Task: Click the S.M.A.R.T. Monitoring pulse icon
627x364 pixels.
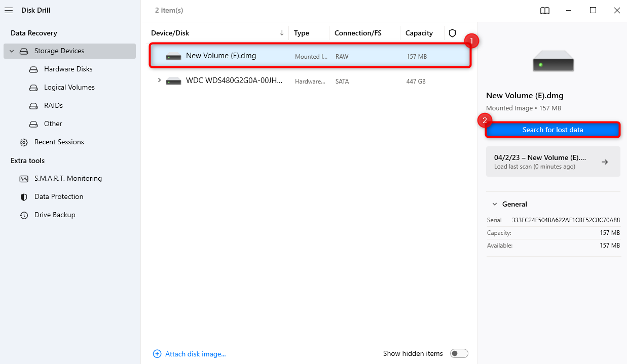Action: [x=24, y=179]
